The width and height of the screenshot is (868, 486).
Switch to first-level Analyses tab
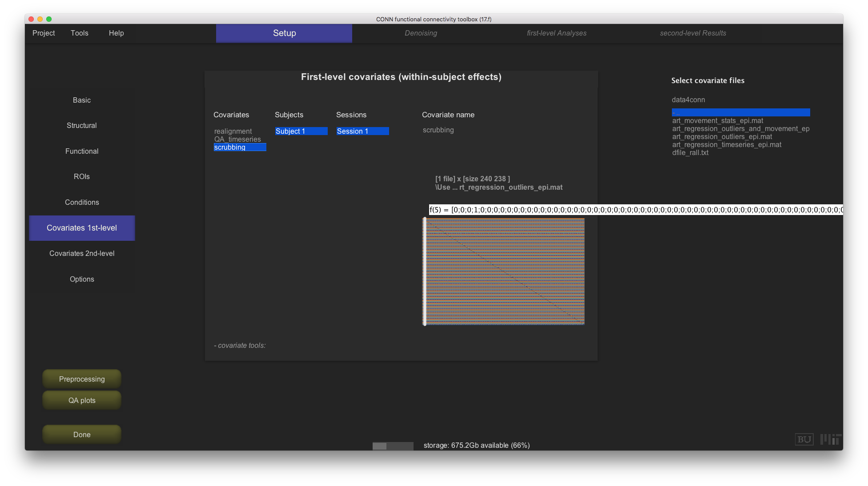[x=556, y=33]
